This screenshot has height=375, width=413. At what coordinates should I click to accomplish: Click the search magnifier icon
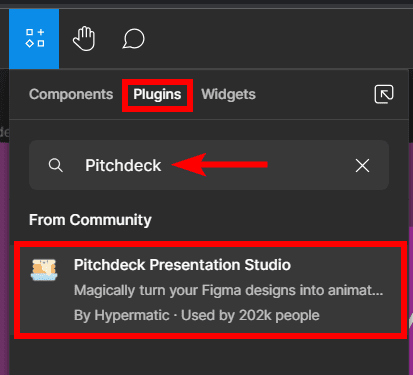55,165
